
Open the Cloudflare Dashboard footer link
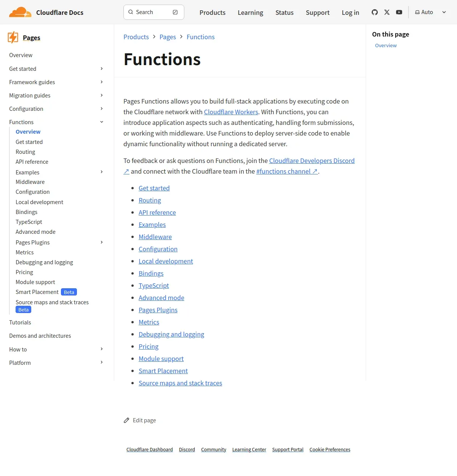150,450
